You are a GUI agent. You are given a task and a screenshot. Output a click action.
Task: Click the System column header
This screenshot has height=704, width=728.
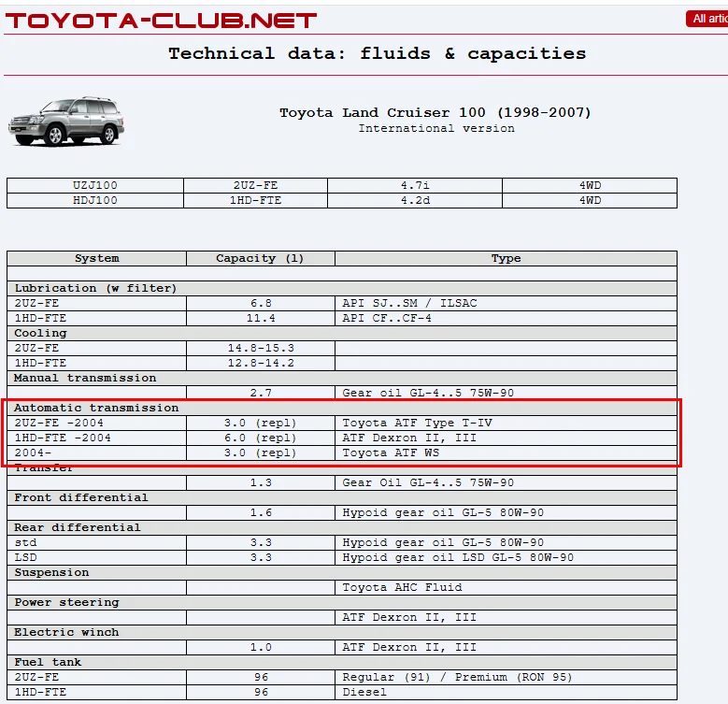click(x=96, y=258)
